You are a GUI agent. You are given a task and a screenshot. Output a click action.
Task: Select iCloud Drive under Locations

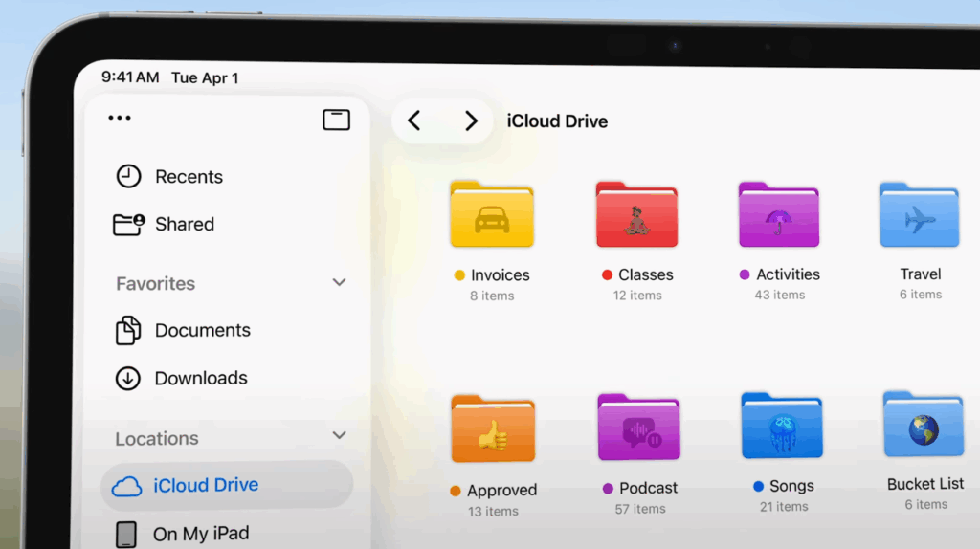[227, 485]
